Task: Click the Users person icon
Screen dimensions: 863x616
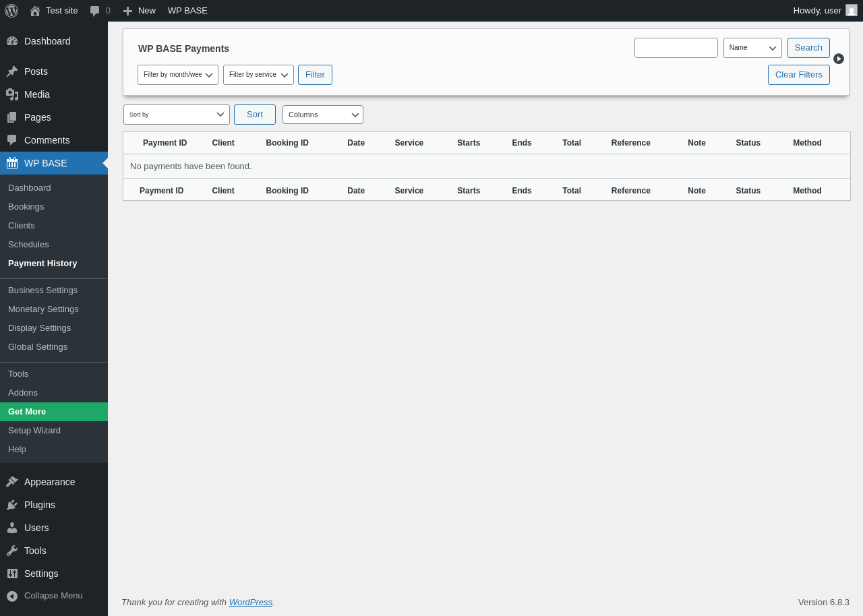Action: click(x=12, y=528)
